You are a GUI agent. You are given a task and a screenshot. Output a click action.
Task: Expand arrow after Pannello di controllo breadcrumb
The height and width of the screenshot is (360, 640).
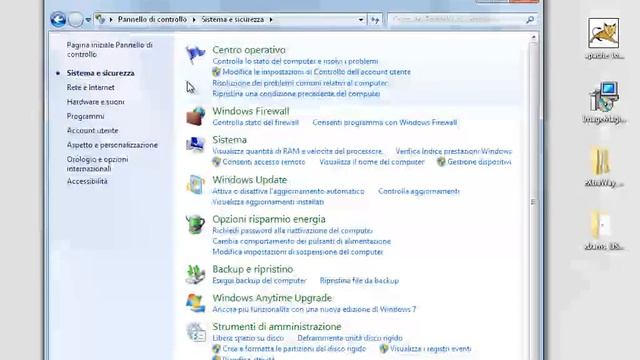coord(194,20)
